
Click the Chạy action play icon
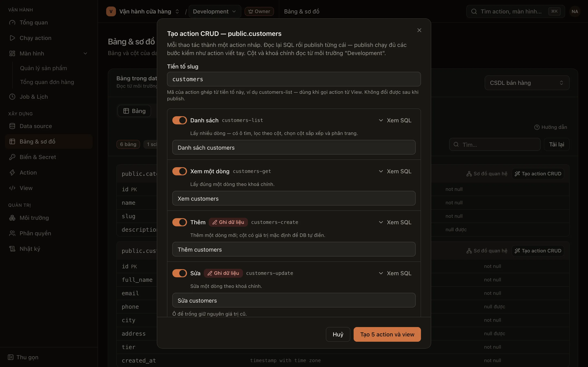coord(12,38)
